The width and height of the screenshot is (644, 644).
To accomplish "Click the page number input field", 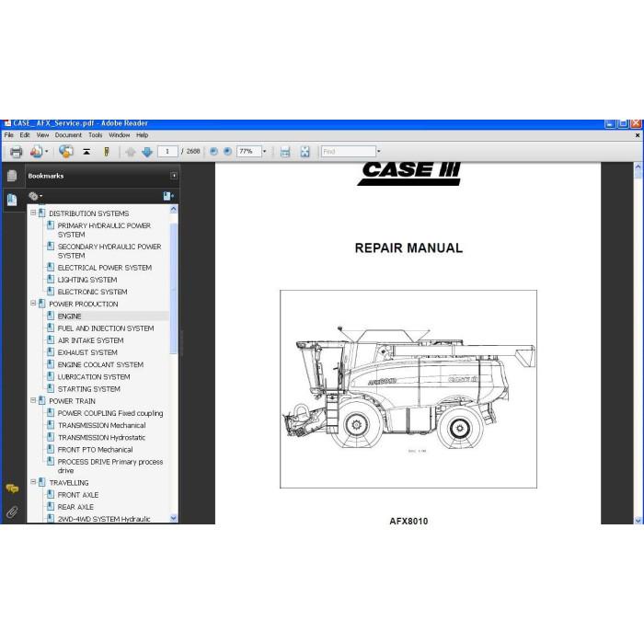I will (x=167, y=152).
